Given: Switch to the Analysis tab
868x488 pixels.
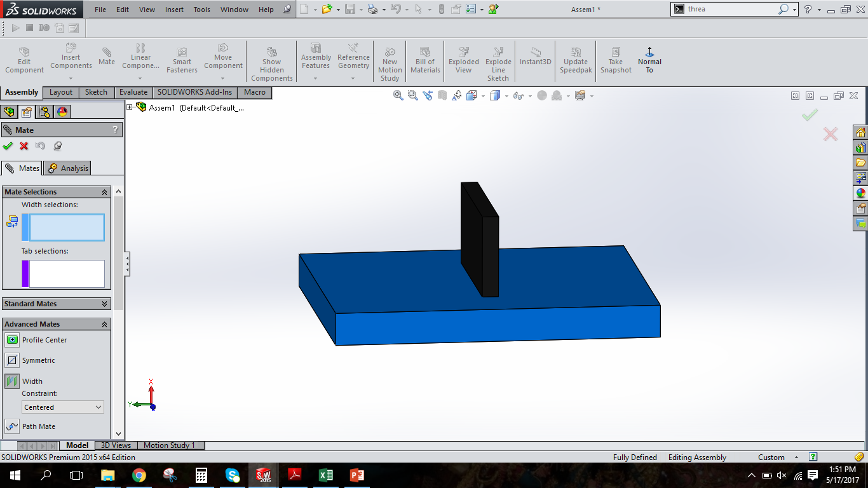Looking at the screenshot, I should pyautogui.click(x=67, y=168).
